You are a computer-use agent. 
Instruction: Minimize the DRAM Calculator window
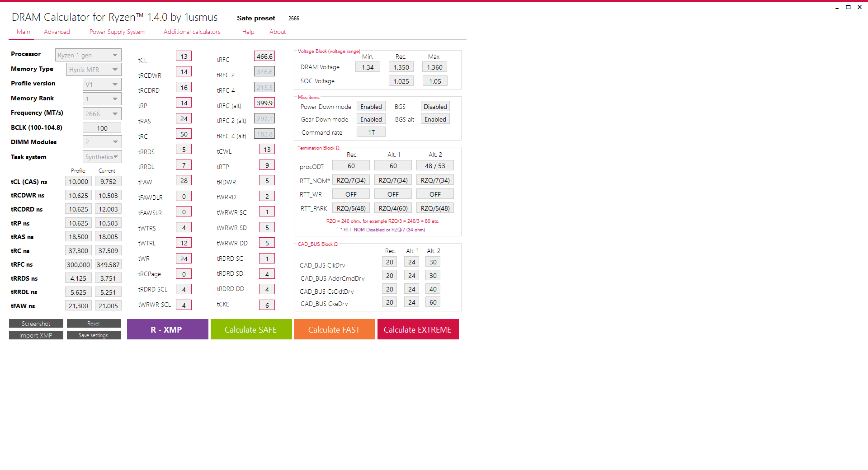point(837,7)
